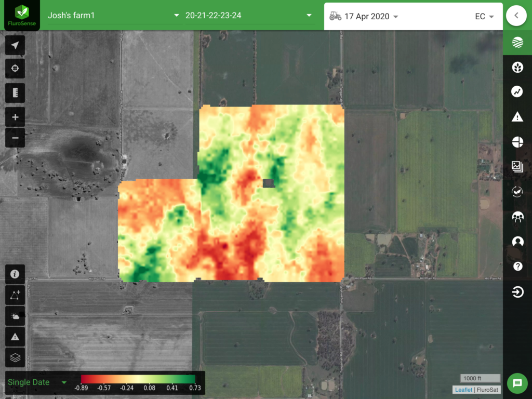Open the map layers stack icon
Screen dimensions: 532x399
tap(15, 357)
